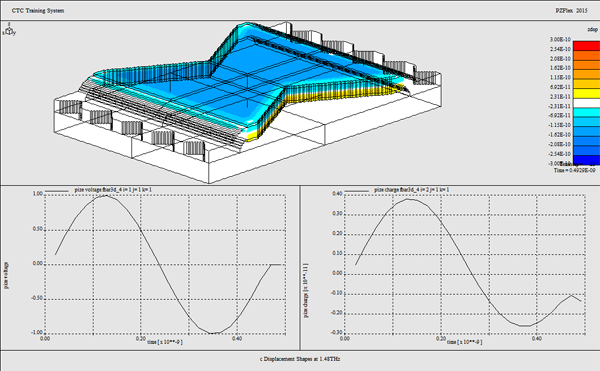Click the cyan -6.92E-11 legend color band
Screen dimensions: 600x371
[x=586, y=112]
